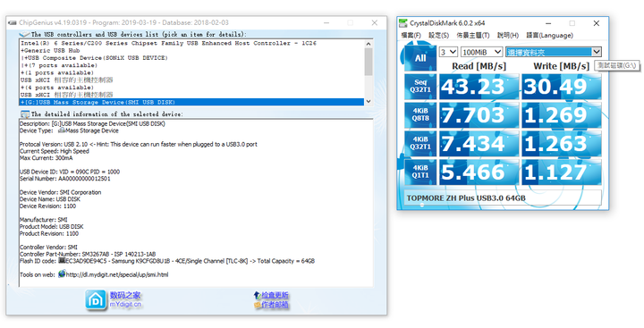The width and height of the screenshot is (644, 328).
Task: Select the Generic USB Hub row
Action: tap(191, 50)
